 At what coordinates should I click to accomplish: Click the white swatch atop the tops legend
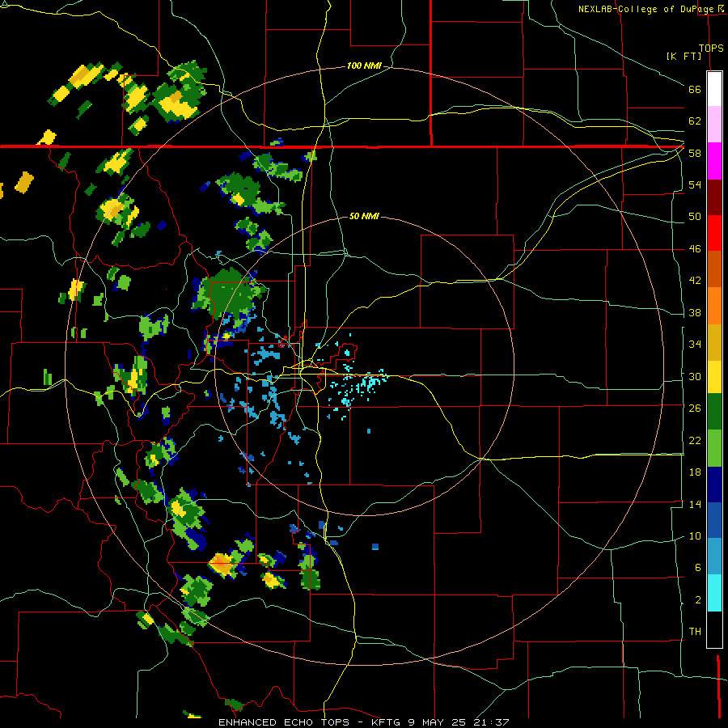[714, 89]
